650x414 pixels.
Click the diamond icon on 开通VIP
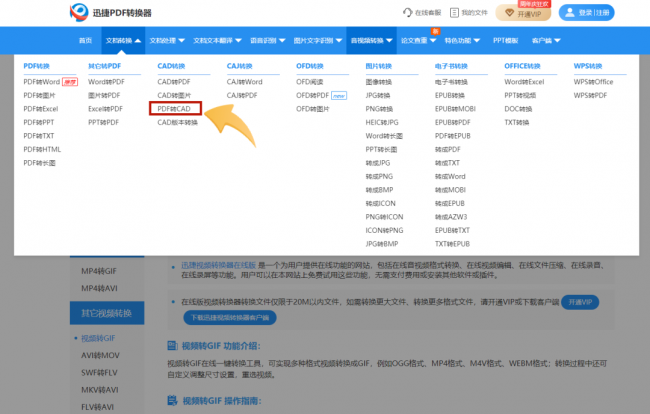509,14
